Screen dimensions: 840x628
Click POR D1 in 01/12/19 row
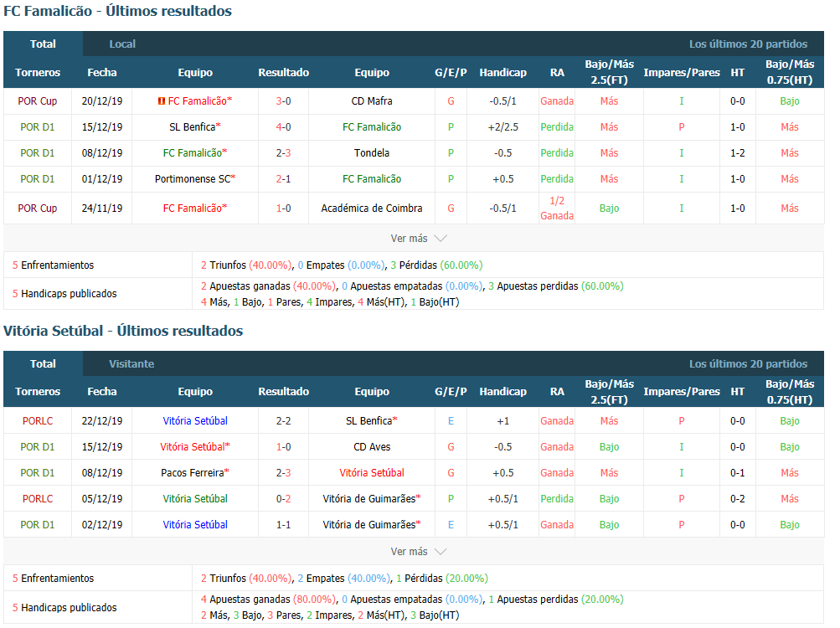click(x=38, y=179)
